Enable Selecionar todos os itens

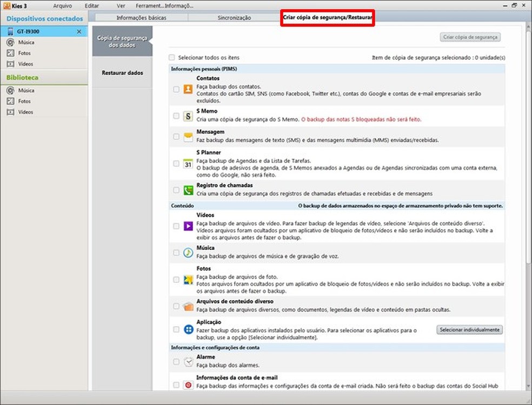171,57
